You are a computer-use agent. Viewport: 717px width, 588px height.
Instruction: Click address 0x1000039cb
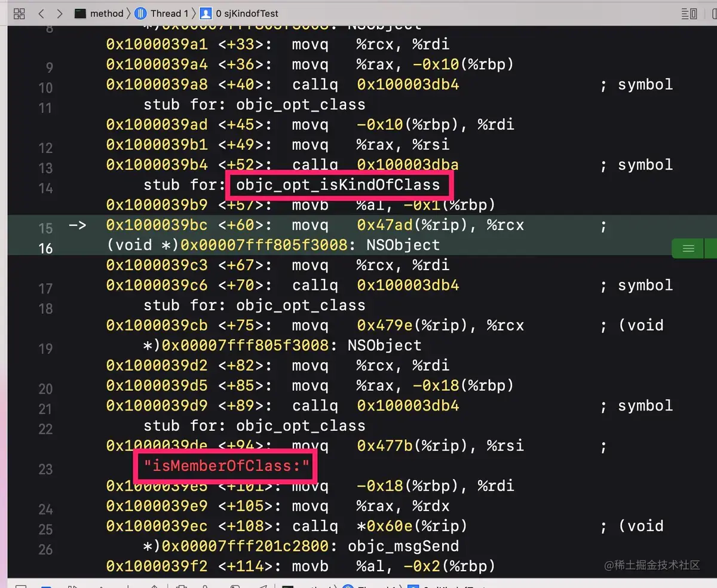(157, 325)
